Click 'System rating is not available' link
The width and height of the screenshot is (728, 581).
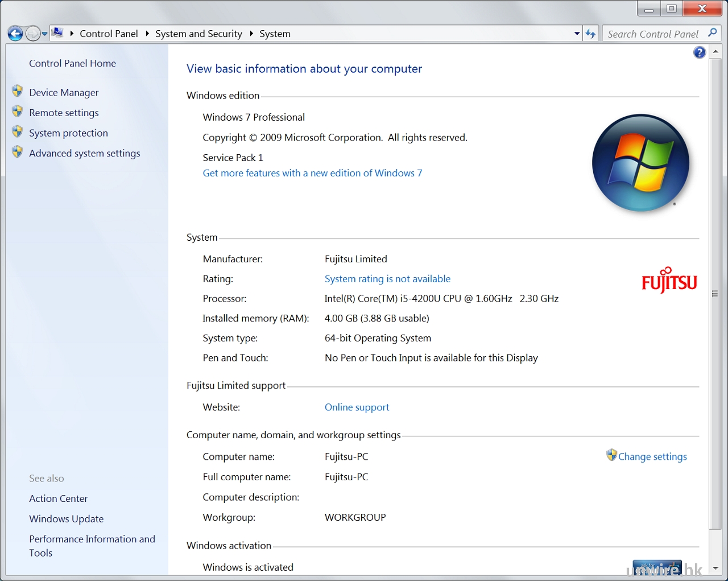[387, 279]
